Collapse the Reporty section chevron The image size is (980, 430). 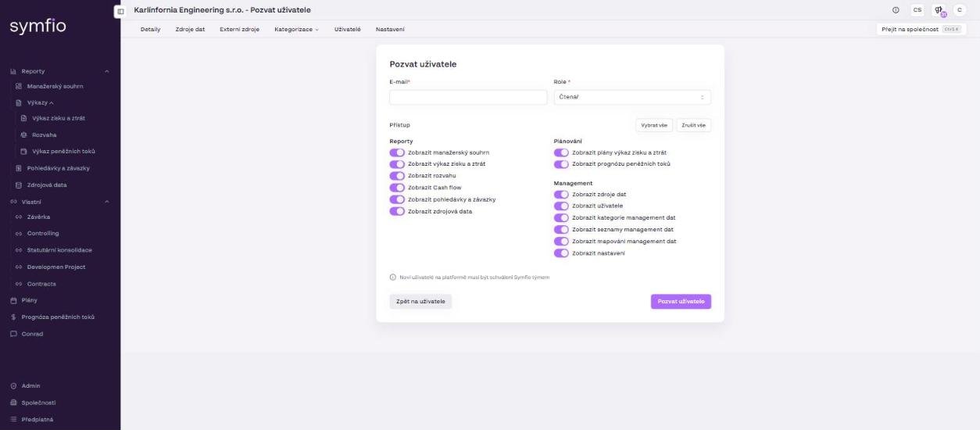click(x=107, y=71)
